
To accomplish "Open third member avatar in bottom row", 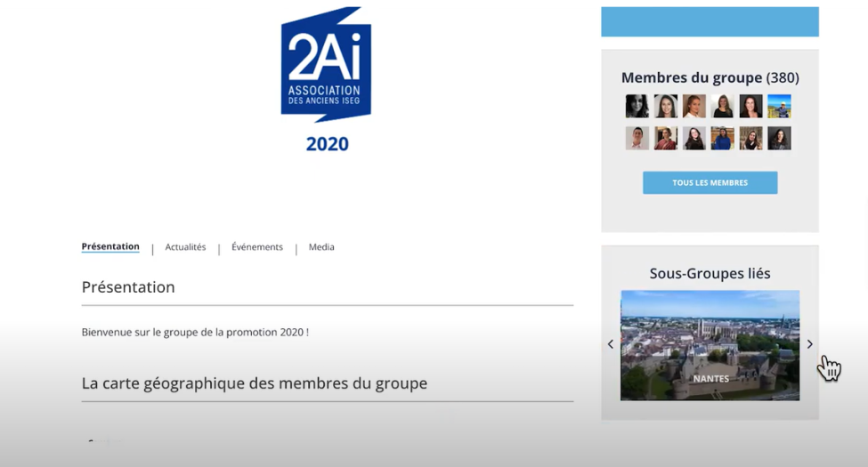I will point(694,139).
